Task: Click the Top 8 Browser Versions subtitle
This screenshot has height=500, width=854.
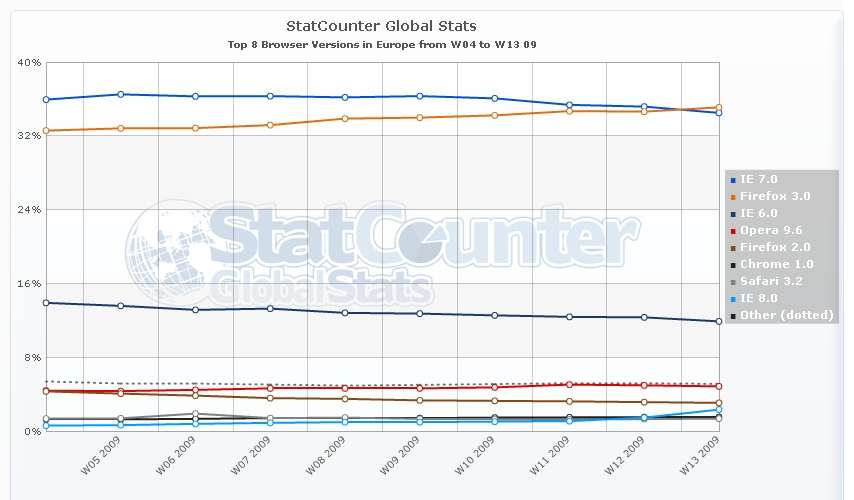Action: (x=381, y=45)
